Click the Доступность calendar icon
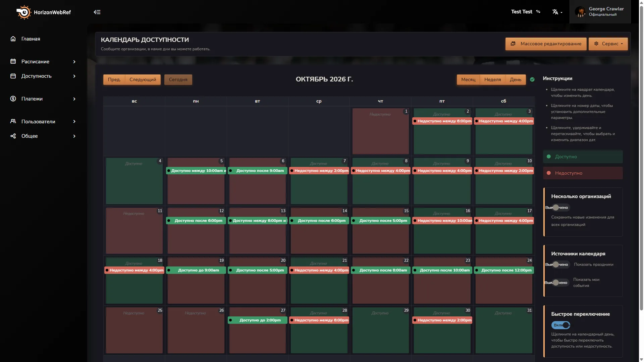This screenshot has height=362, width=644. tap(13, 76)
